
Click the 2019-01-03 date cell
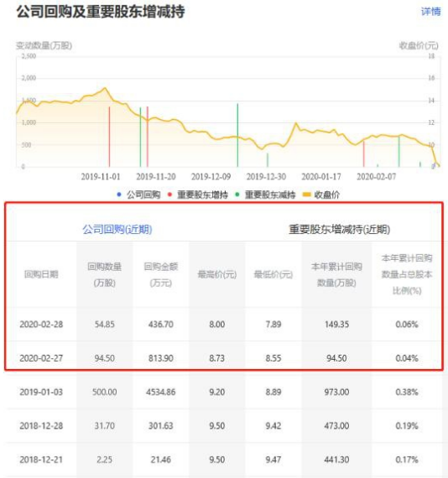pos(41,392)
